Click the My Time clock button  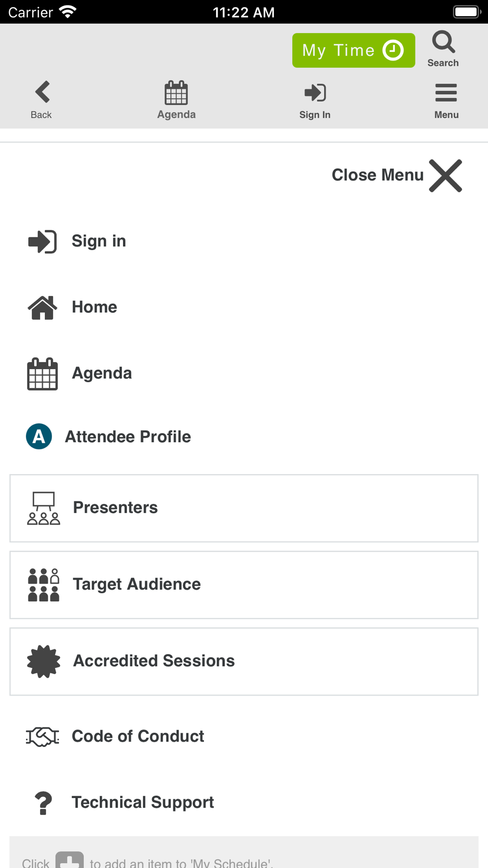click(x=354, y=50)
